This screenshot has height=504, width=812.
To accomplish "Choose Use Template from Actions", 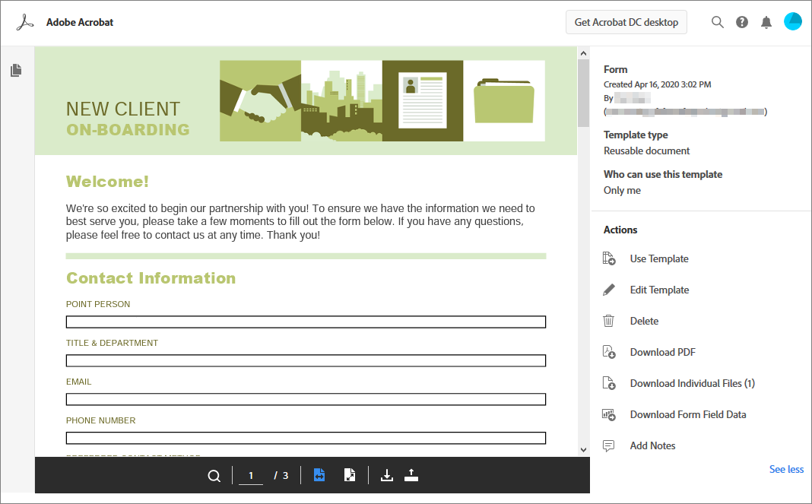I will click(x=658, y=258).
